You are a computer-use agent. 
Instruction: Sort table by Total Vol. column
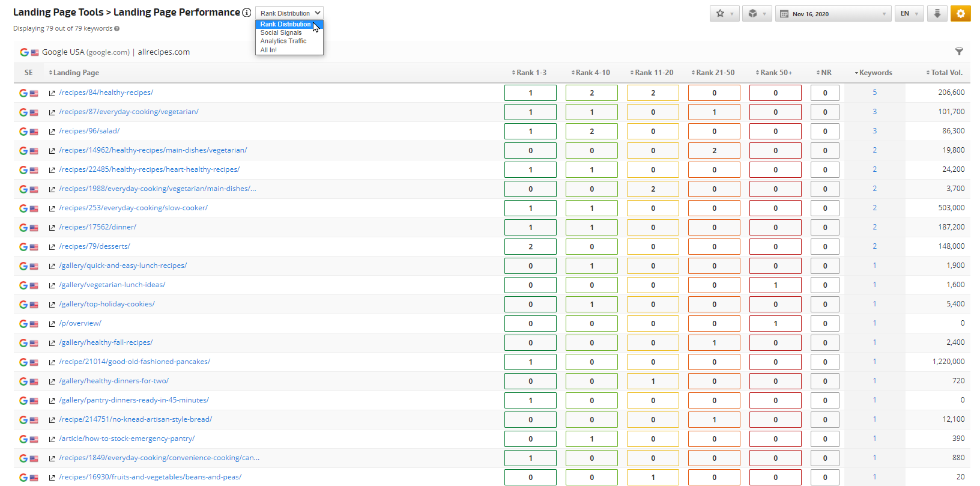tap(946, 73)
